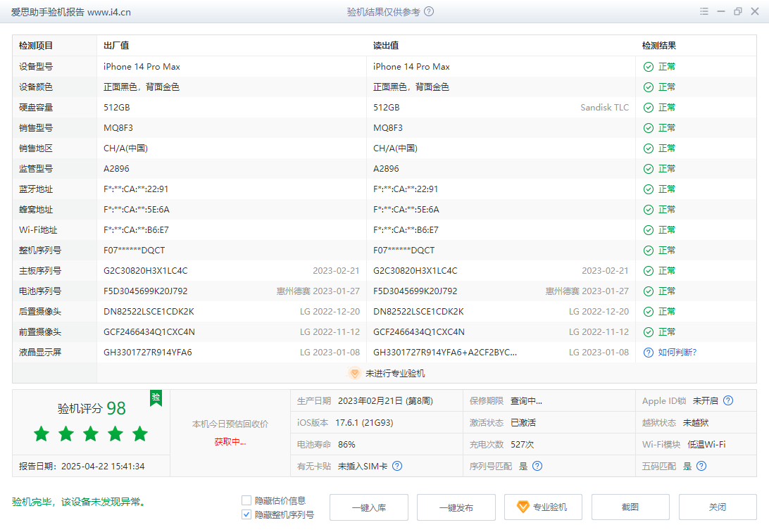Click the fifth green rating star

(139, 433)
